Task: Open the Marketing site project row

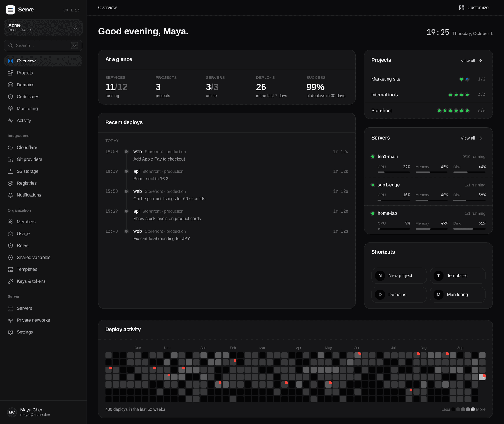Action: tap(428, 79)
